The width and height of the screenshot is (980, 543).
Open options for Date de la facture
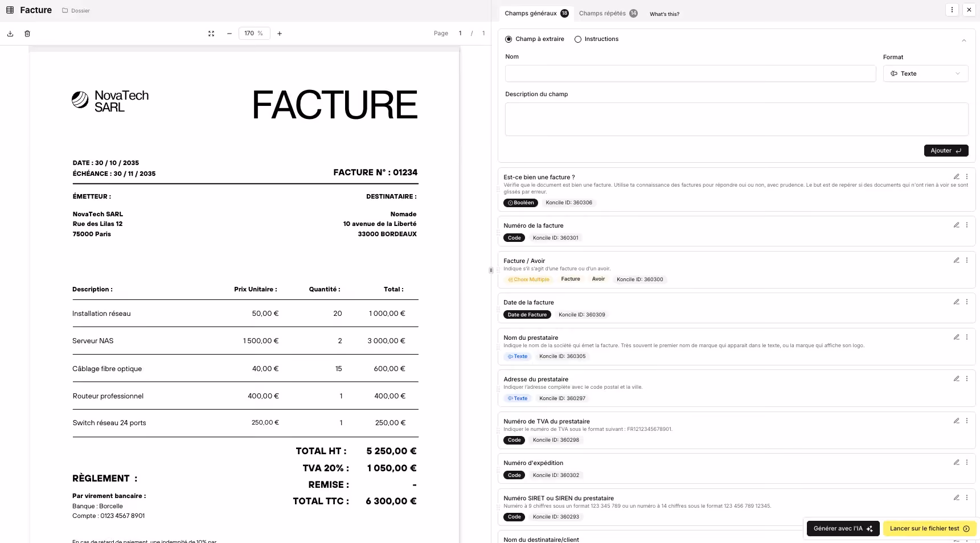(x=967, y=302)
